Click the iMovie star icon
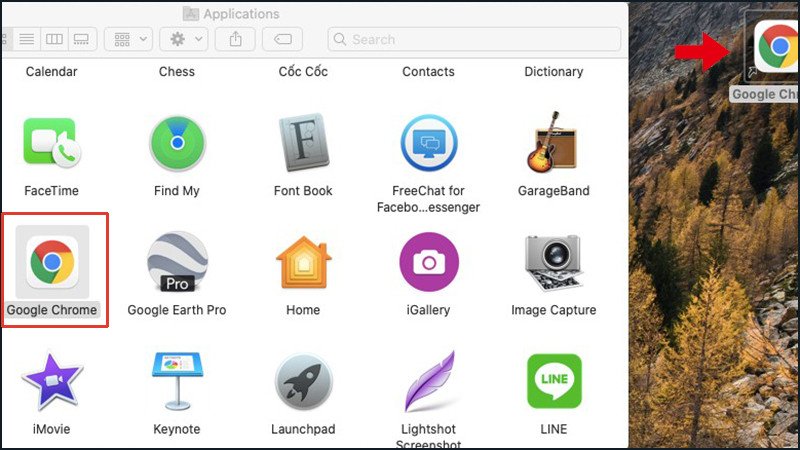Image resolution: width=800 pixels, height=450 pixels. coord(52,381)
